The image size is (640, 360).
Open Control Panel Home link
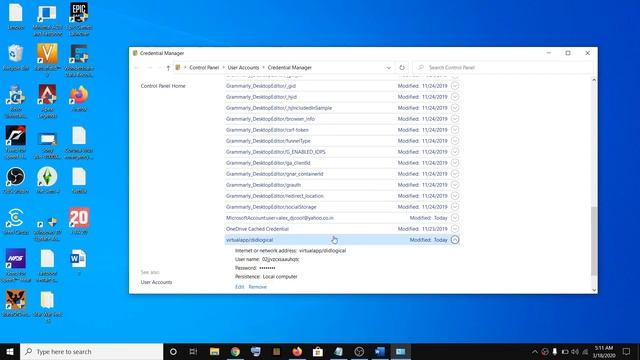[x=163, y=86]
